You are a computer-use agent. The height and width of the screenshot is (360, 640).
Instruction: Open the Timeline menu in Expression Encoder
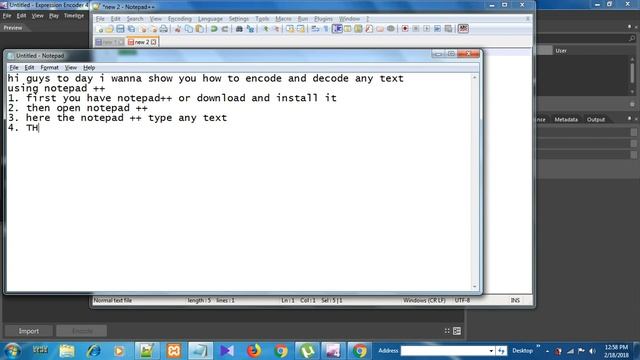click(x=74, y=16)
